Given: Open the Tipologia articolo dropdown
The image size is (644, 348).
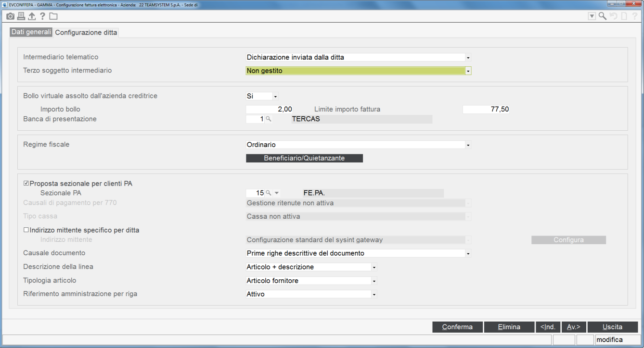Looking at the screenshot, I should (x=374, y=281).
